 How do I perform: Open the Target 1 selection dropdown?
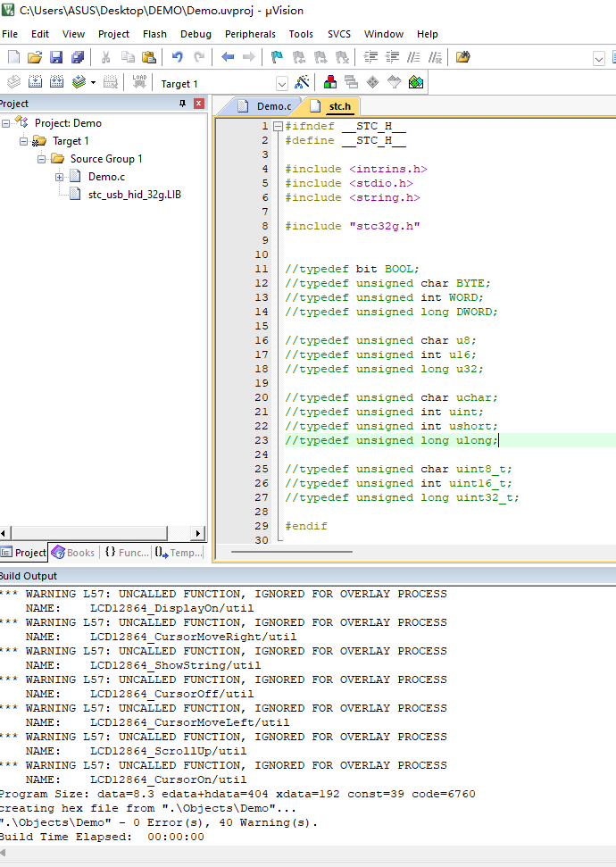(x=282, y=84)
